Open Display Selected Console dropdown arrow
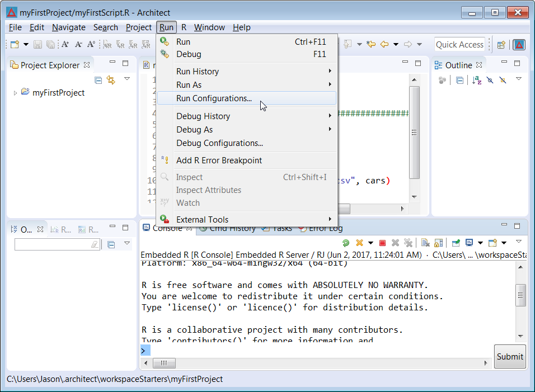Viewport: 535px width, 392px height. pos(480,243)
